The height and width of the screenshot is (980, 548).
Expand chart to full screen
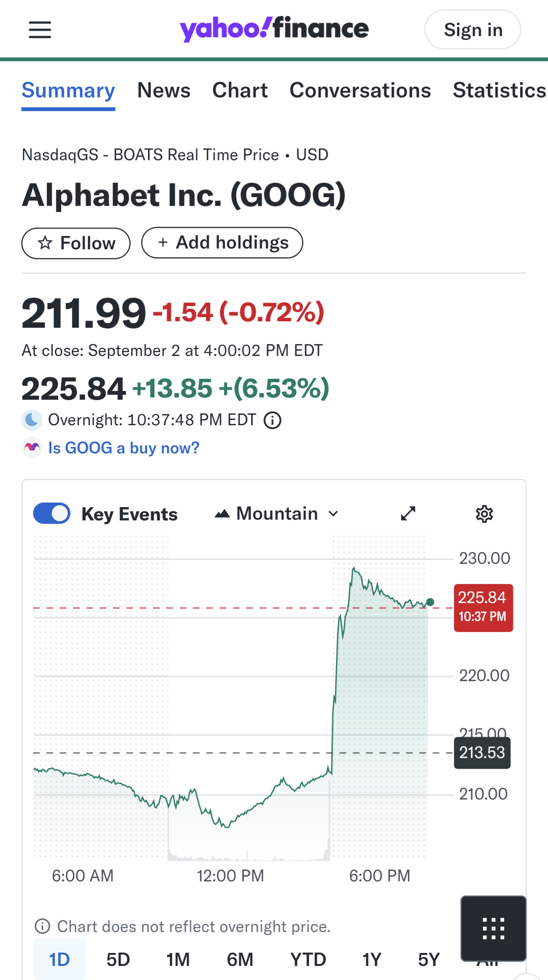click(408, 514)
